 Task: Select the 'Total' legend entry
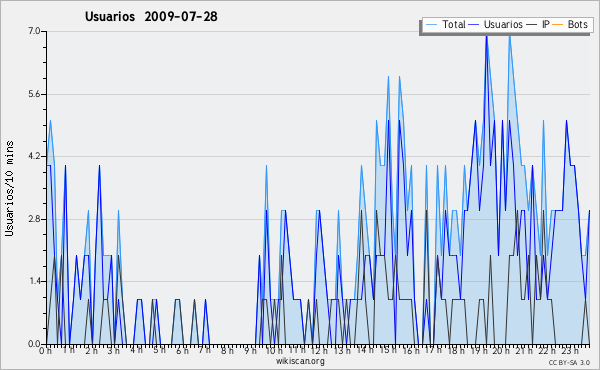[x=454, y=24]
